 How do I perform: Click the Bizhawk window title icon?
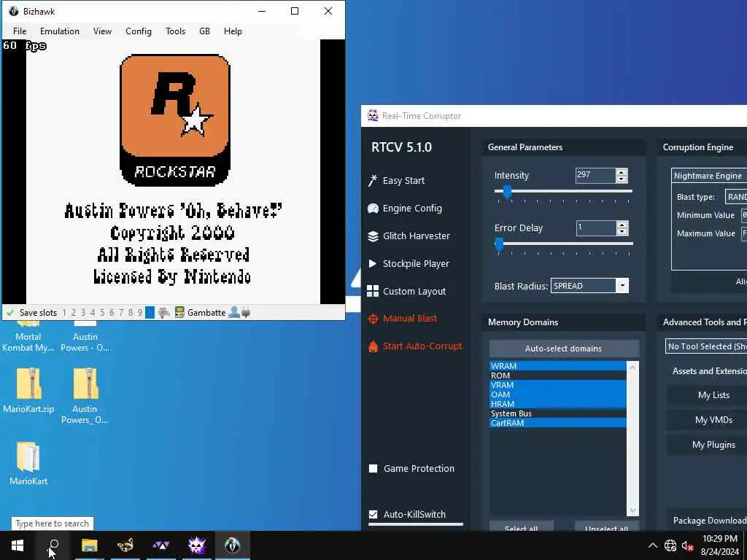13,11
